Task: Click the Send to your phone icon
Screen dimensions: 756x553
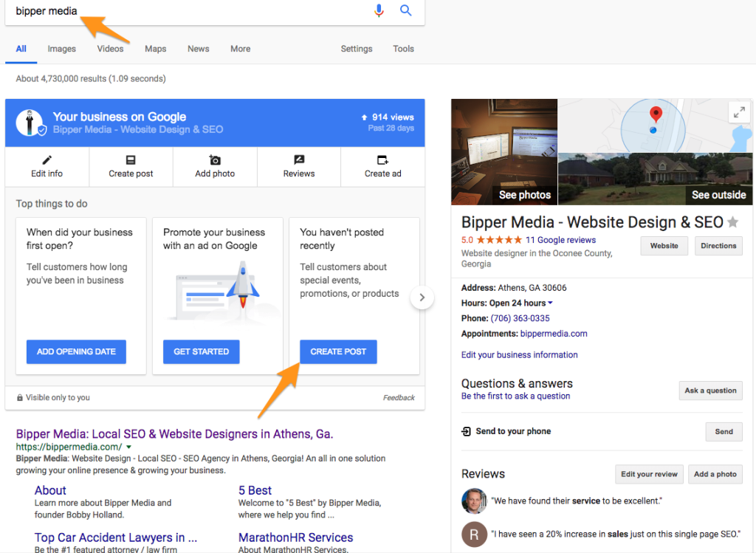Action: (465, 431)
